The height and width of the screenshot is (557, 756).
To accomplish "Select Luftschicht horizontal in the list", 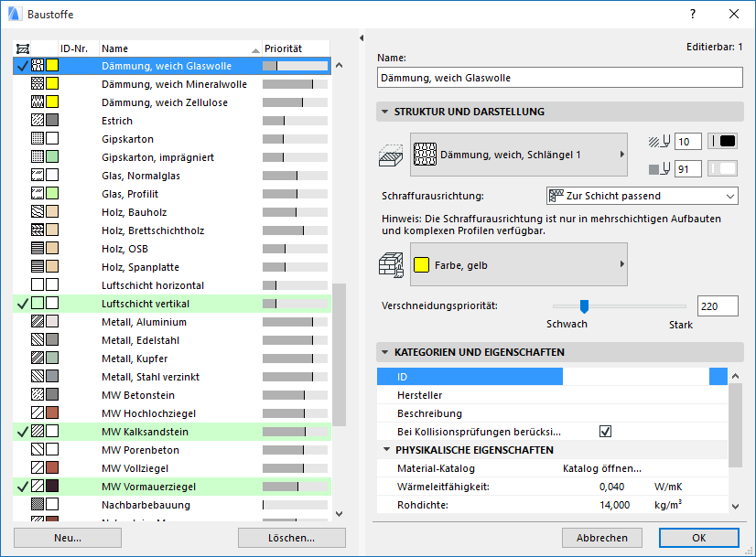I will tap(172, 285).
